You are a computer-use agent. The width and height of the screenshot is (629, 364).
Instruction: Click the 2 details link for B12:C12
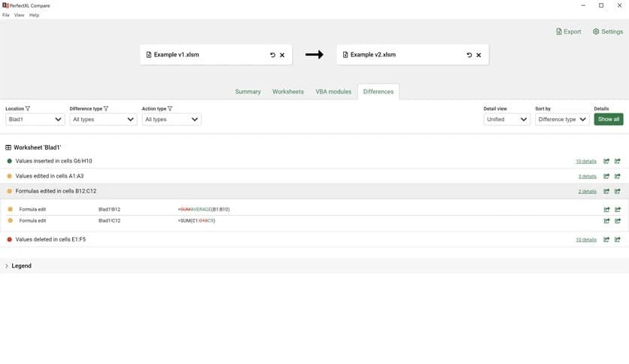pyautogui.click(x=588, y=192)
